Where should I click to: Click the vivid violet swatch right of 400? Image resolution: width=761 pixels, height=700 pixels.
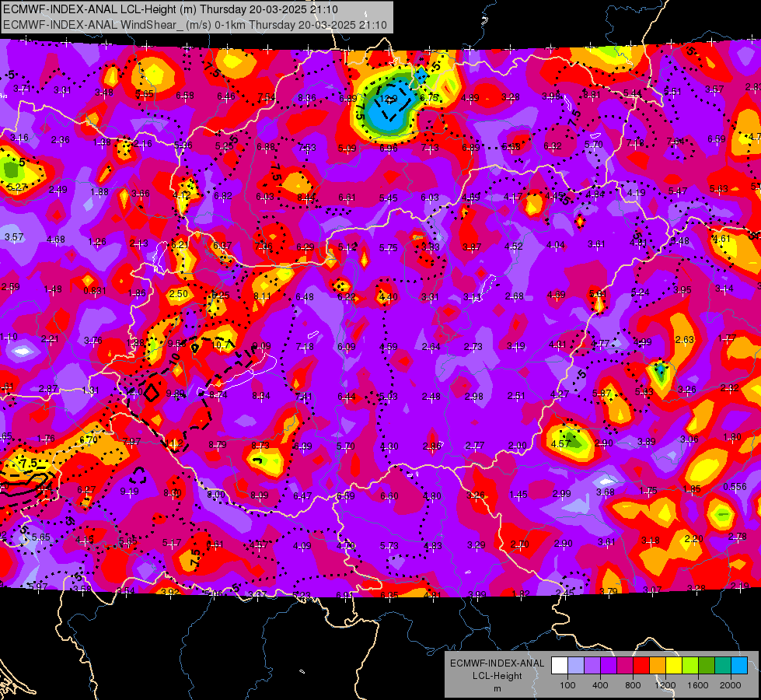[x=609, y=666]
